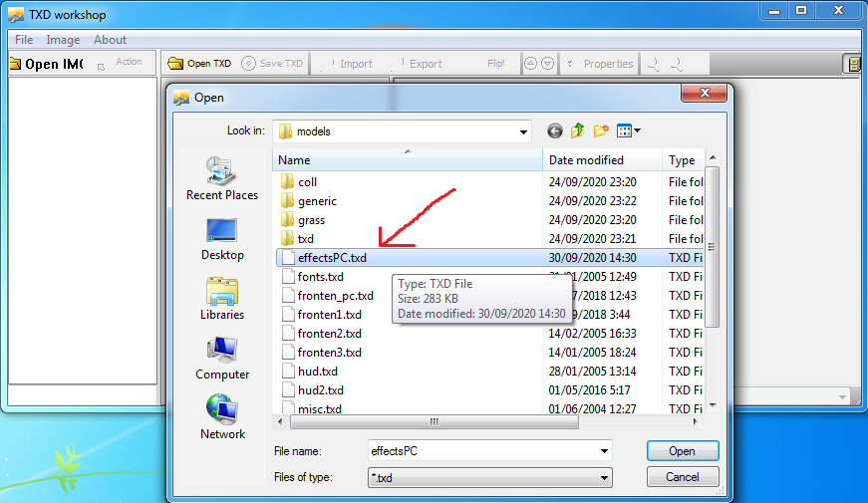Click the Flip! toolbar button
Image resolution: width=868 pixels, height=503 pixels.
pyautogui.click(x=495, y=64)
